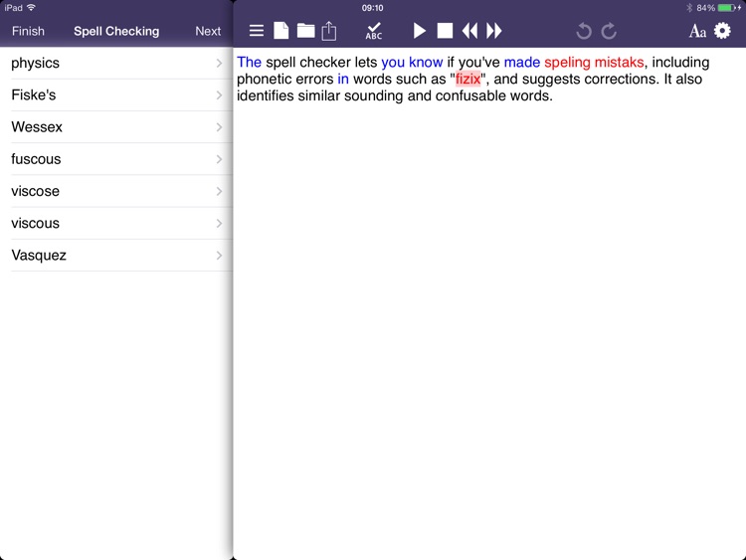Tap the blue word 'you' before 'know'
Image resolution: width=746 pixels, height=560 pixels.
393,63
